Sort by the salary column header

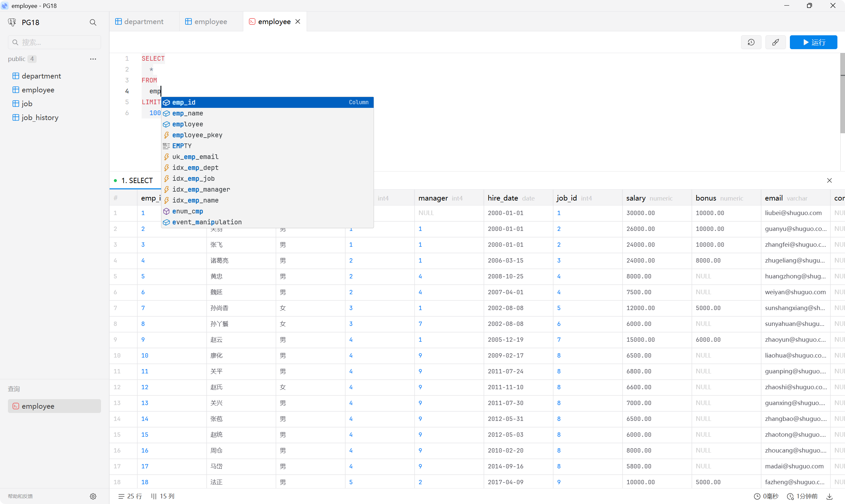click(x=635, y=198)
